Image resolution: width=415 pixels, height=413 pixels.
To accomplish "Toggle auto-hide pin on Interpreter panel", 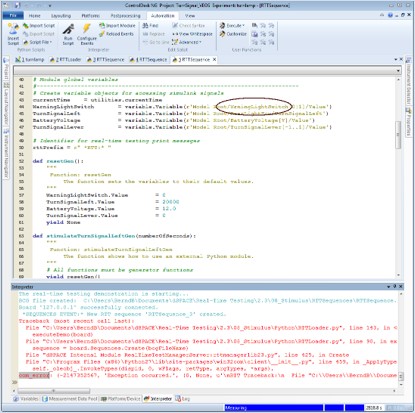I will pos(394,286).
